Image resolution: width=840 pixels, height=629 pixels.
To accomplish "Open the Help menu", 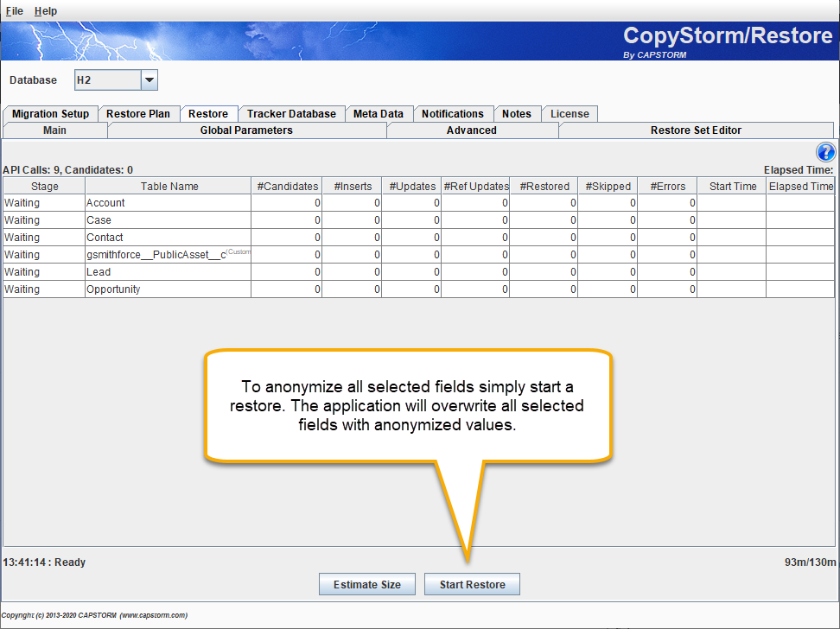I will pos(46,10).
